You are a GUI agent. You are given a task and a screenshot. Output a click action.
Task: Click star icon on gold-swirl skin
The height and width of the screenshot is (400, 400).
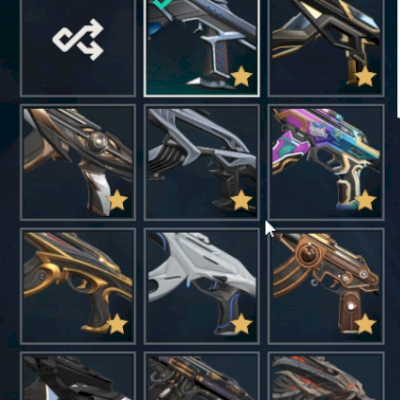[x=117, y=324]
